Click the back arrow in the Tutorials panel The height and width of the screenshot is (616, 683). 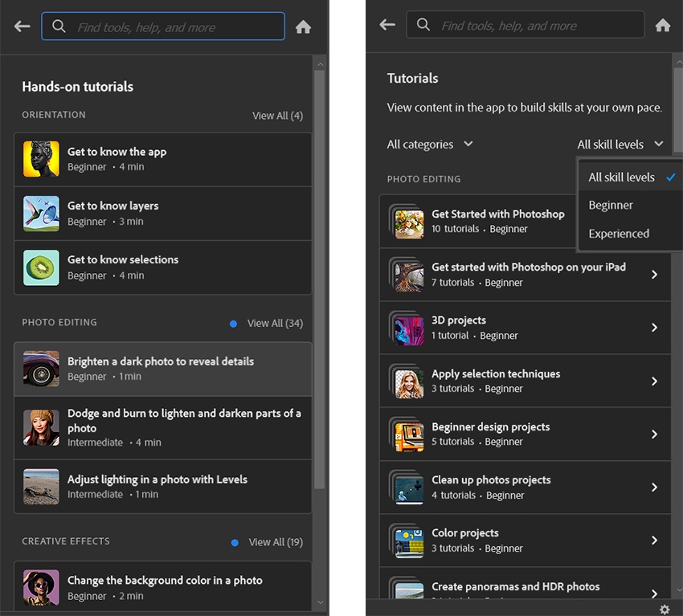(x=387, y=24)
